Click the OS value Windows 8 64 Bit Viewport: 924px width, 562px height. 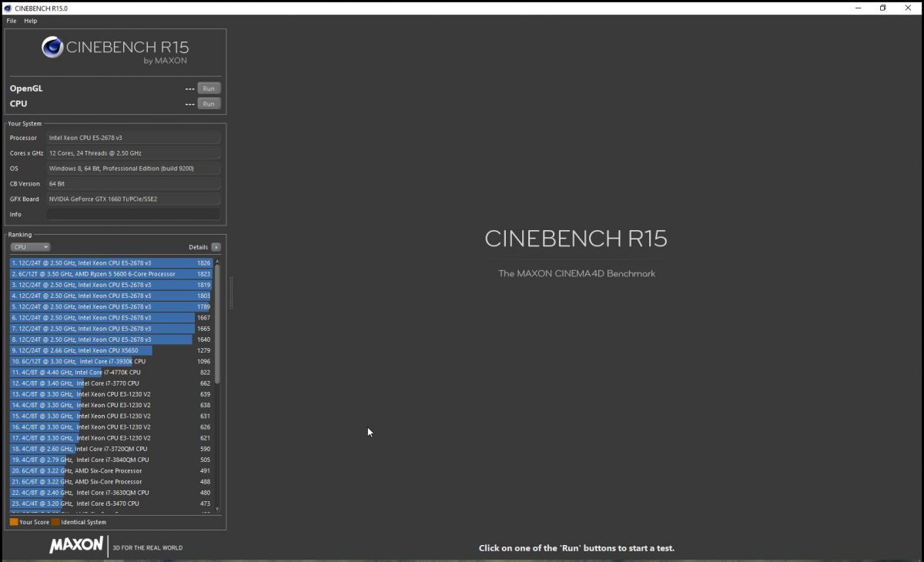pos(133,169)
